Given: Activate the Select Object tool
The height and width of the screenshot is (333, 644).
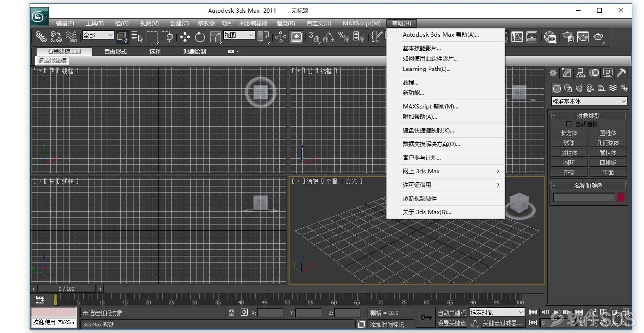Looking at the screenshot, I should coord(122,37).
